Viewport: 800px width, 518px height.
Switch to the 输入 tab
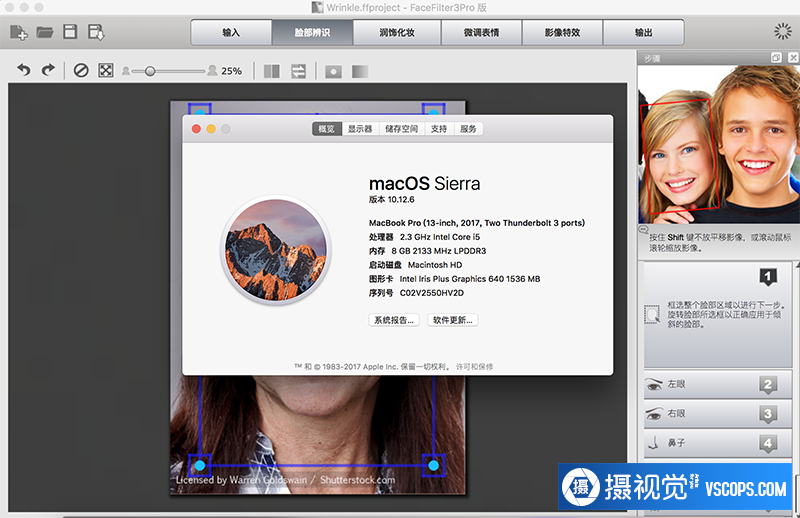pyautogui.click(x=231, y=33)
